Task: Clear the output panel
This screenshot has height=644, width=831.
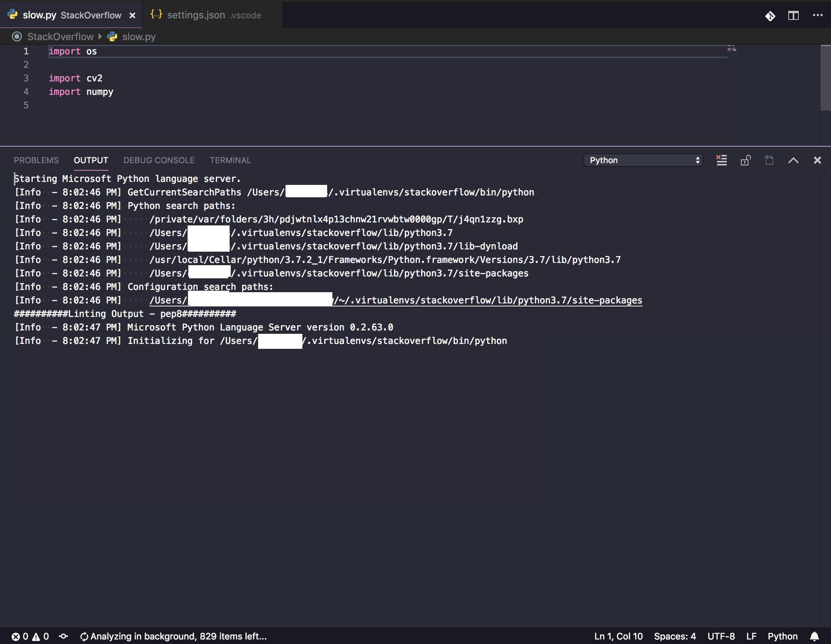Action: click(x=721, y=160)
